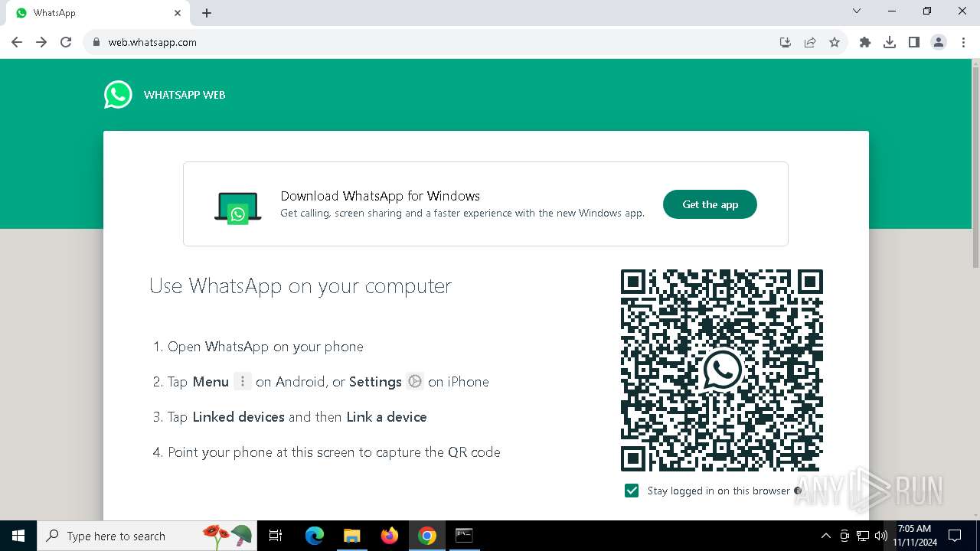Click the share this page icon
980x551 pixels.
click(810, 42)
